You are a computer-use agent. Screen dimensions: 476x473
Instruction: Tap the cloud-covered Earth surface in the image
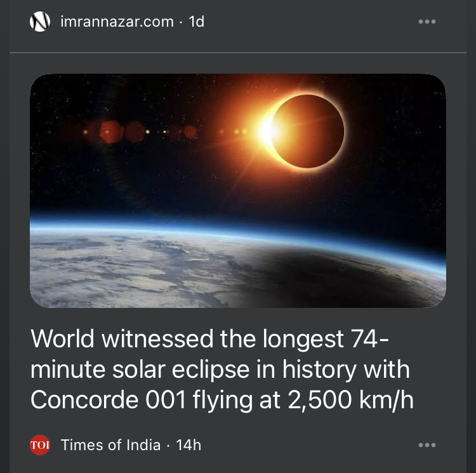pos(127,270)
